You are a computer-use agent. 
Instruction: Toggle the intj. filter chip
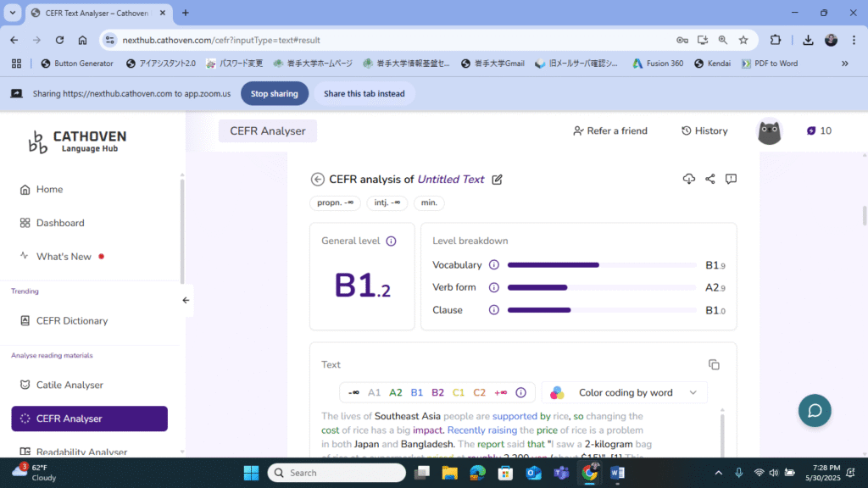[387, 203]
